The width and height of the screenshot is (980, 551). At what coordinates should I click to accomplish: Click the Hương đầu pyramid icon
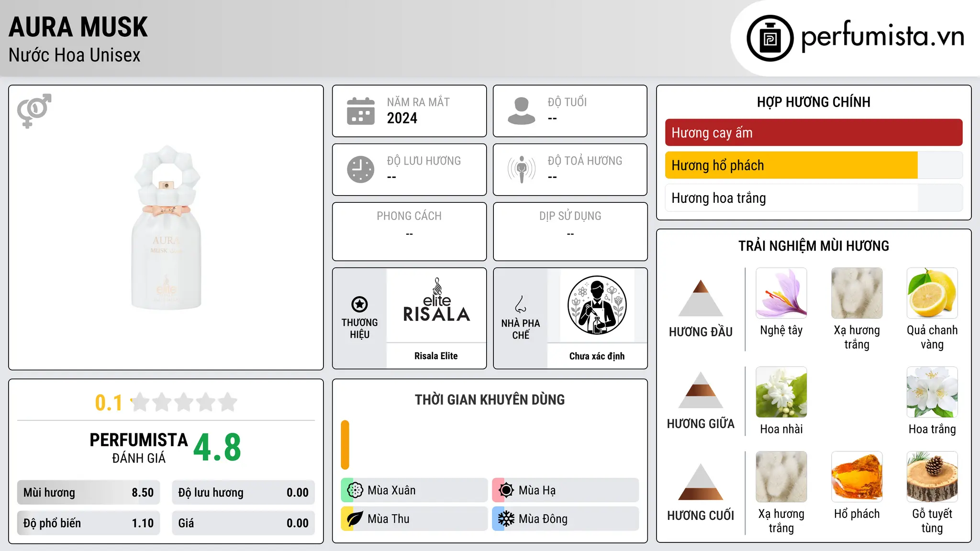point(701,298)
